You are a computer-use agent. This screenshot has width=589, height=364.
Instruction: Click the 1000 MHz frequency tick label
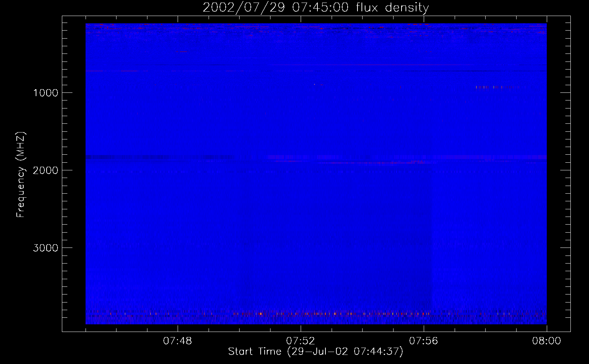coord(46,93)
